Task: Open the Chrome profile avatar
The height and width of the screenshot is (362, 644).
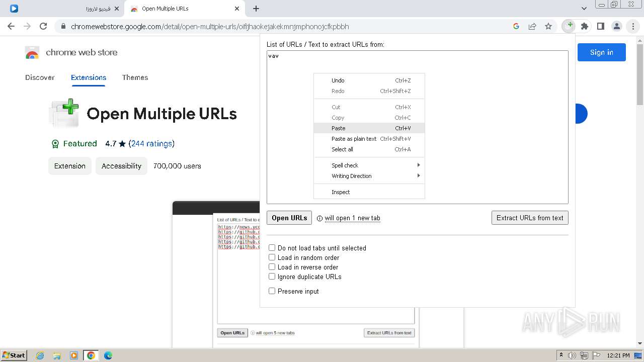Action: point(617,26)
